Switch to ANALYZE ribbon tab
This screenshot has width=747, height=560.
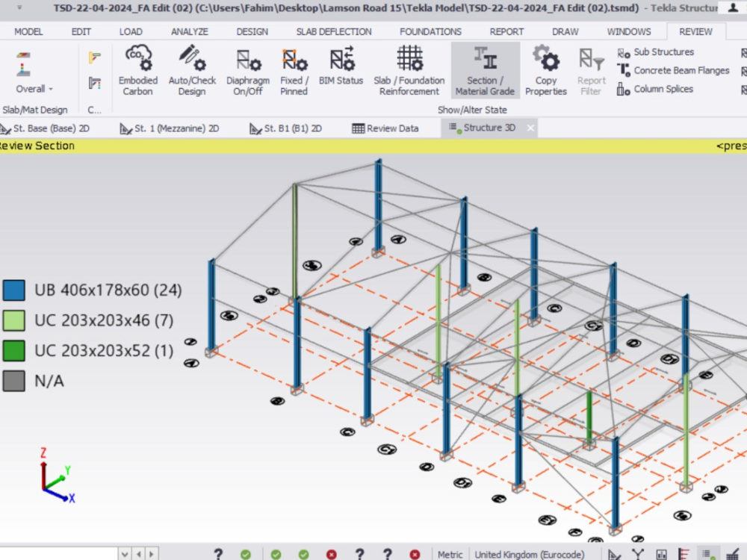(190, 32)
